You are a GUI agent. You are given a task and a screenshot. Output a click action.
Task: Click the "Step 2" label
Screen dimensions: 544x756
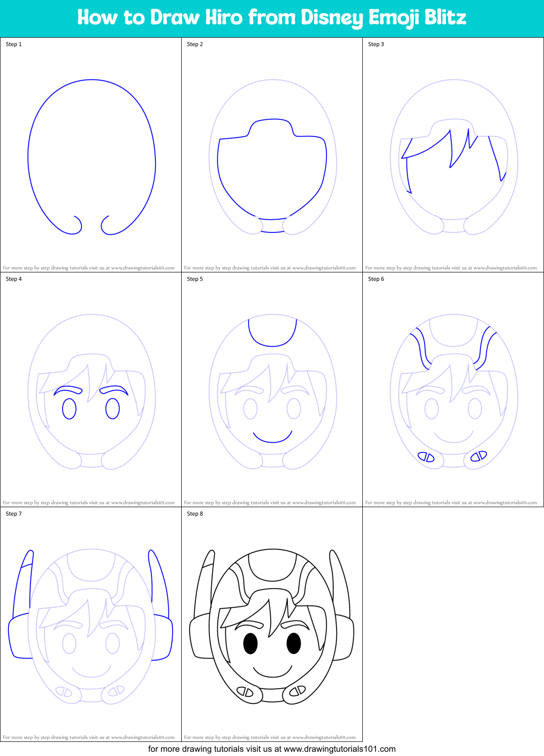195,44
